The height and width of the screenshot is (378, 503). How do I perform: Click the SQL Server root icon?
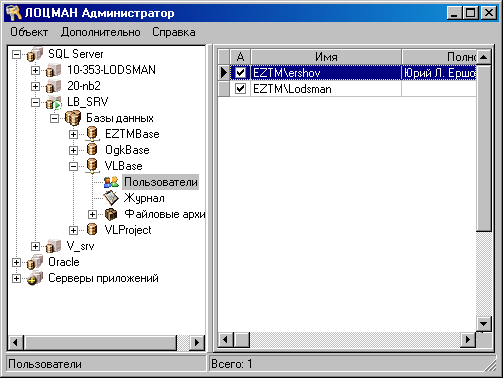(35, 54)
